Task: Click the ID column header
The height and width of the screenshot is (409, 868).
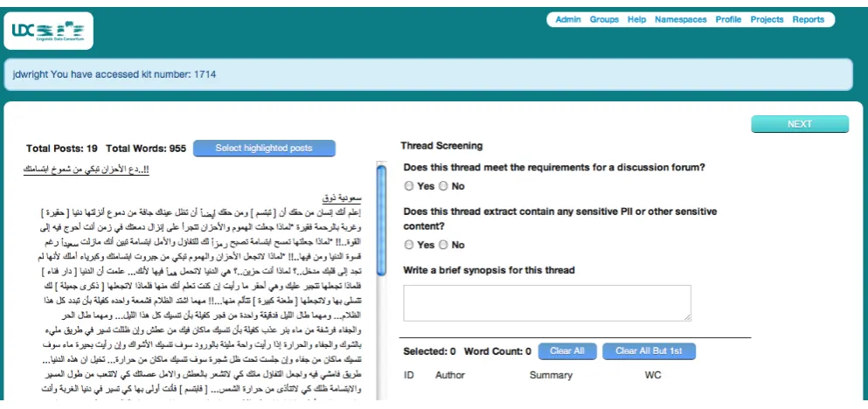Action: 409,375
